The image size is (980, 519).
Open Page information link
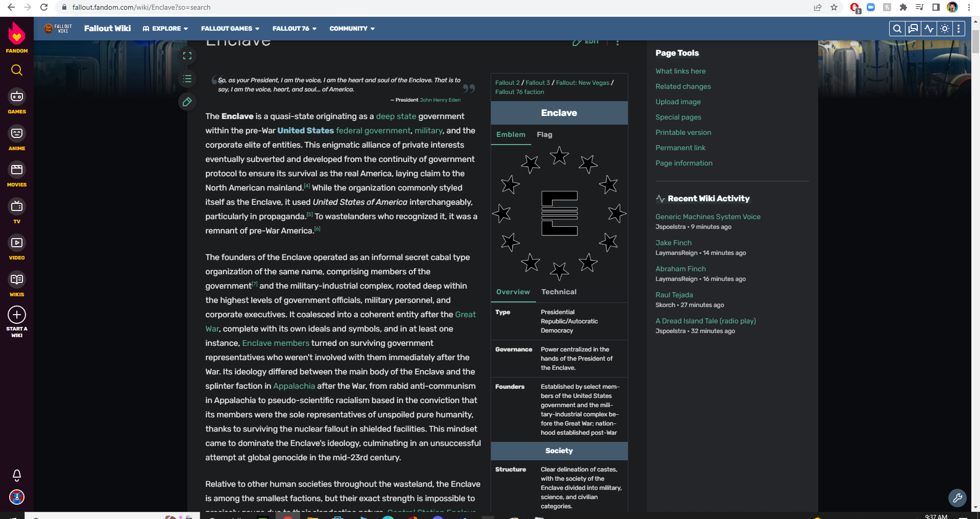pyautogui.click(x=684, y=163)
